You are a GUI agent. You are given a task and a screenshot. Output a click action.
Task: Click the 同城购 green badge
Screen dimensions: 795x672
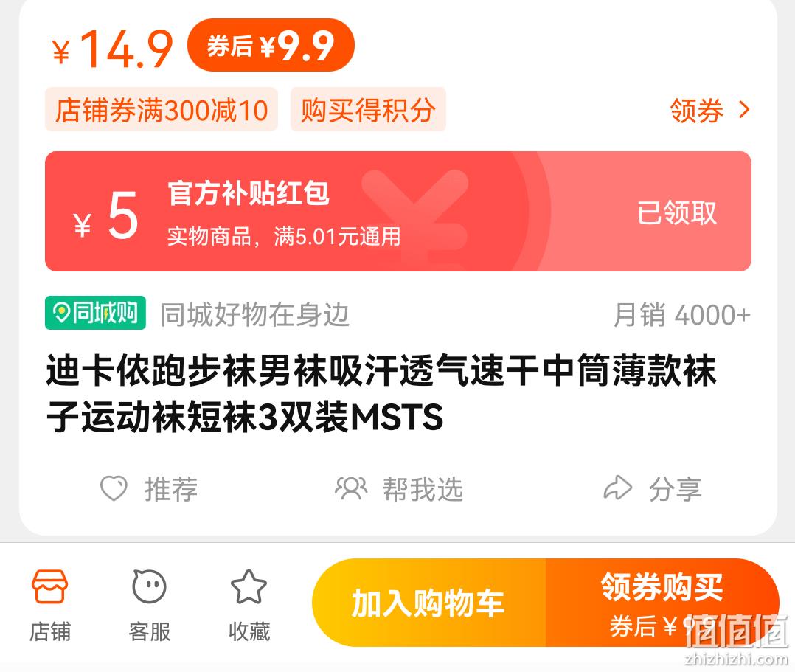(95, 313)
